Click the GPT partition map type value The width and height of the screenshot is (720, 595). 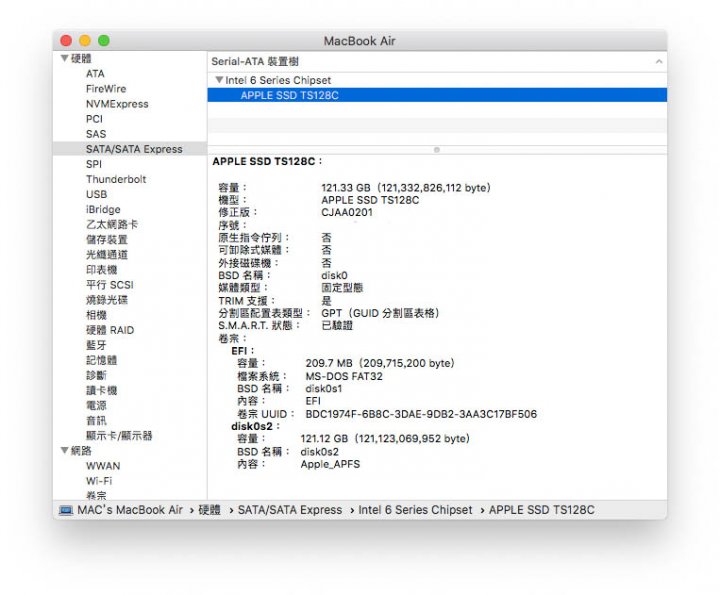[x=380, y=313]
